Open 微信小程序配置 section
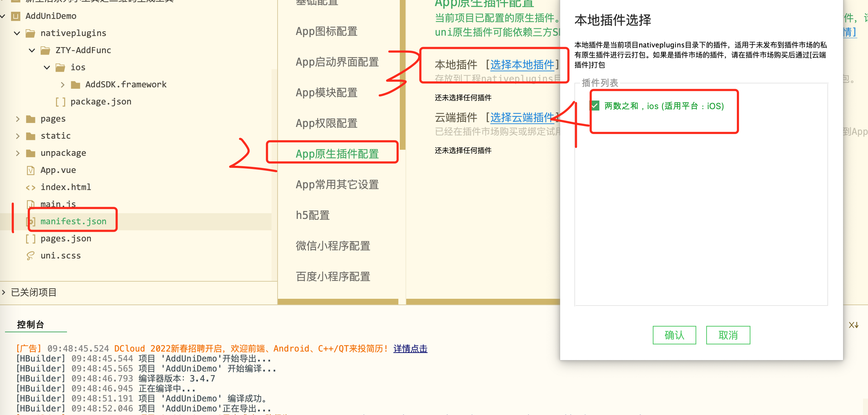Viewport: 868px width, 415px height. (333, 246)
